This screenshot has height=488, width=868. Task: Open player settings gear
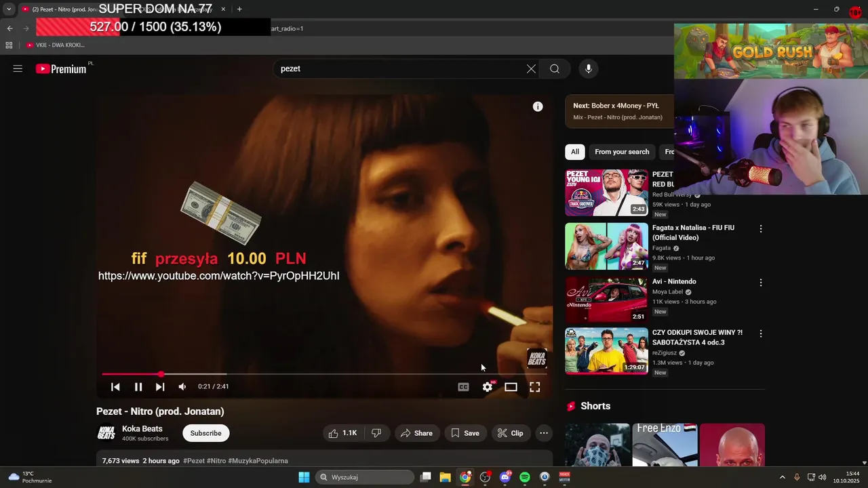(x=488, y=386)
